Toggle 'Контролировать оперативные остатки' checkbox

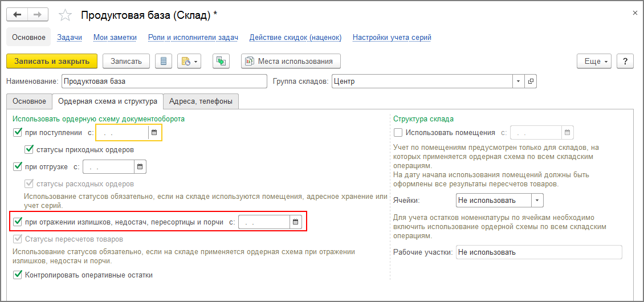pos(17,275)
